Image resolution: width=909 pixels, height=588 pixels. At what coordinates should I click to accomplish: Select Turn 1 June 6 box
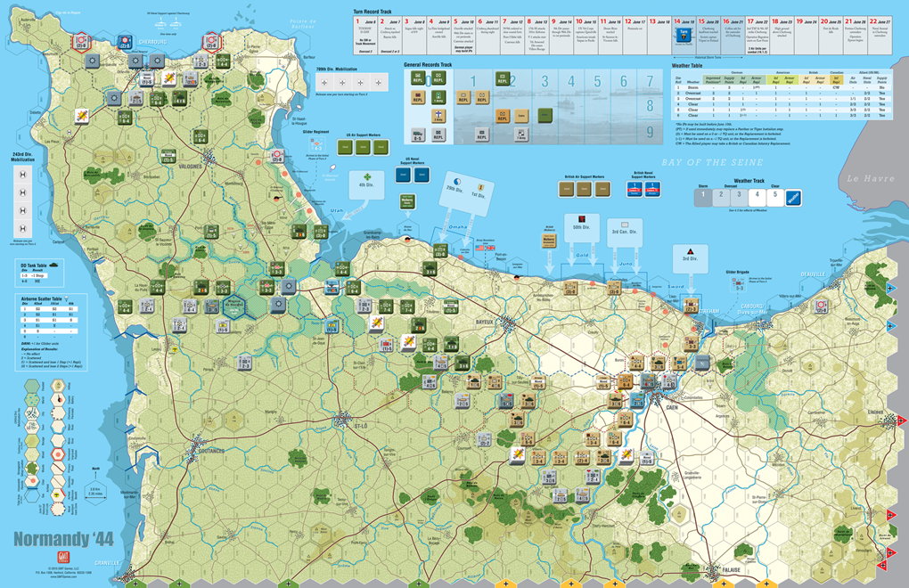[x=365, y=36]
